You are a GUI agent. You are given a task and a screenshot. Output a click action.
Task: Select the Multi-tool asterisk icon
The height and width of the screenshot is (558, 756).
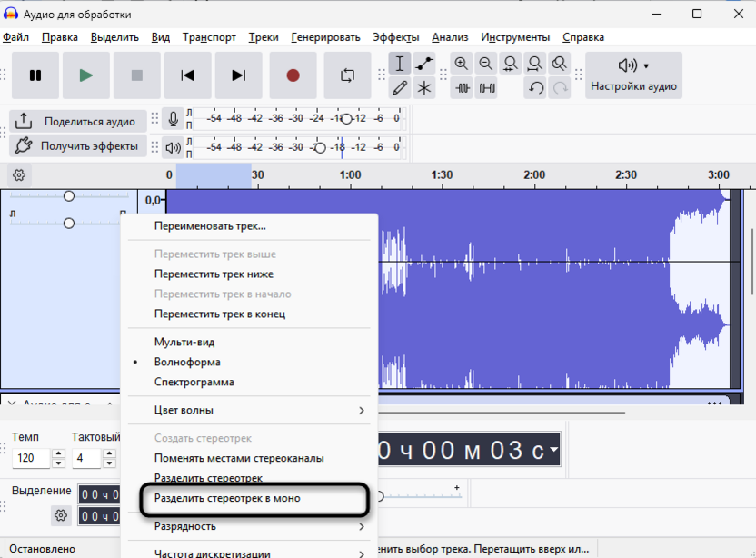tap(424, 88)
